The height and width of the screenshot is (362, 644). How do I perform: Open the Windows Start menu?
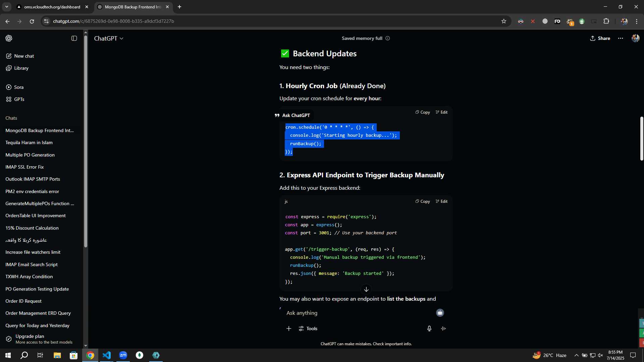click(x=8, y=355)
